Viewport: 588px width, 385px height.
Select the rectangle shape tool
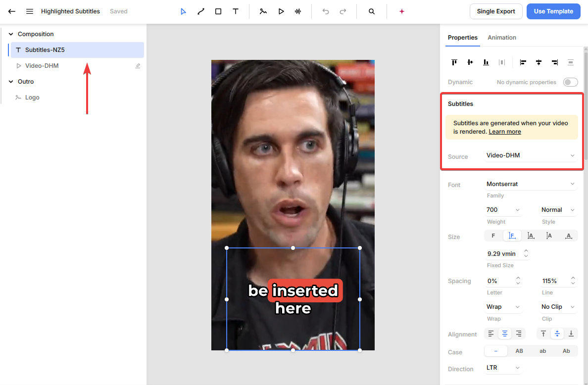pyautogui.click(x=218, y=11)
